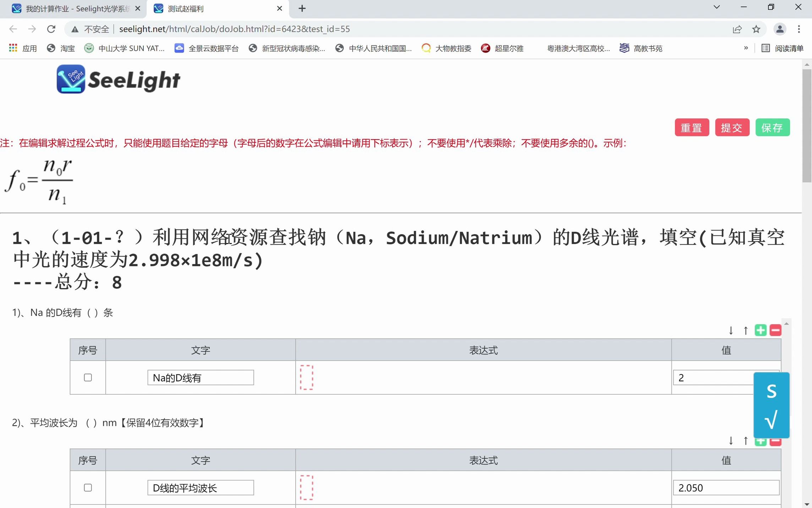Open the 应用 apps bookmark

[x=23, y=48]
